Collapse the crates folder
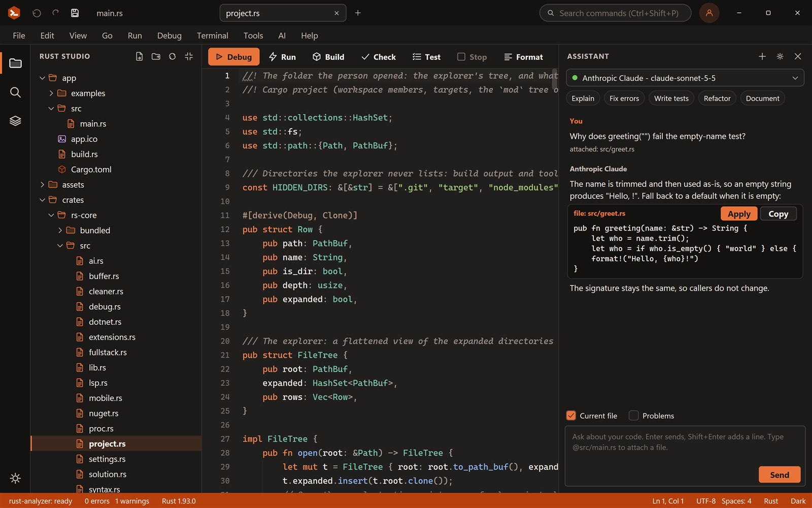812x508 pixels. (x=42, y=200)
